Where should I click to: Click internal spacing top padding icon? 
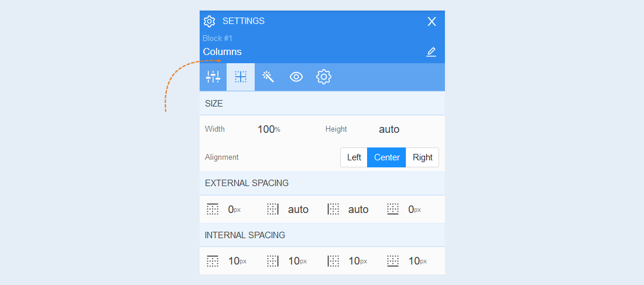click(x=213, y=261)
